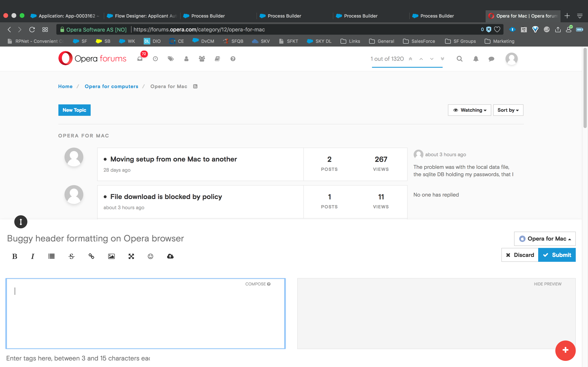
Task: Change category via Opera for Mac selector
Action: pos(545,239)
